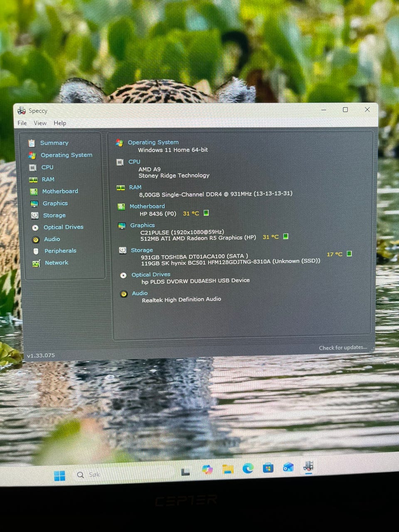399x532 pixels.
Task: Click version number v1.33.075
Action: tap(41, 355)
